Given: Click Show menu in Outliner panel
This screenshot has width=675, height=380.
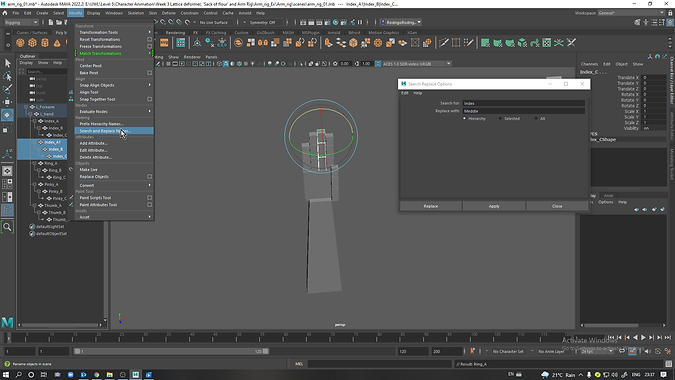Looking at the screenshot, I should coord(43,63).
